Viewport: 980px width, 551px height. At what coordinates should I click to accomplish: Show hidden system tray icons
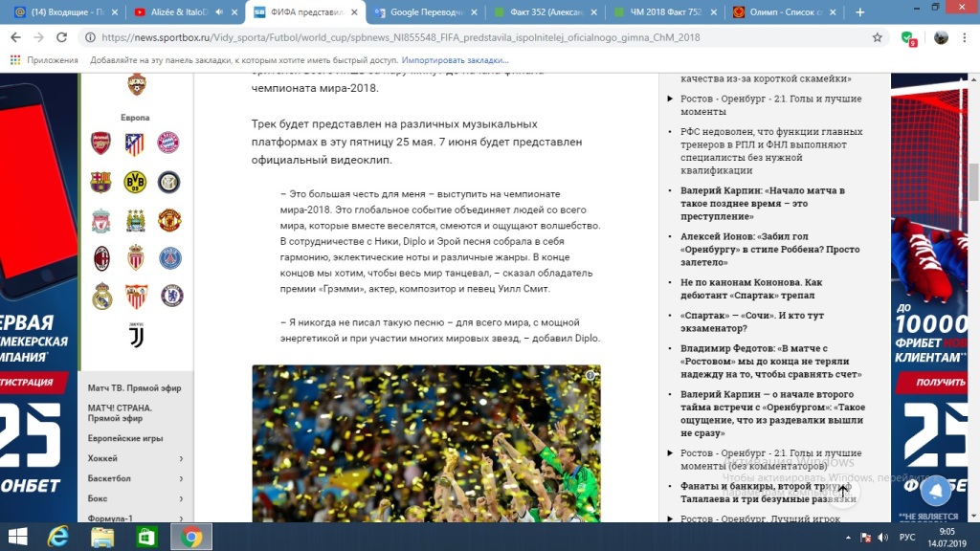(x=848, y=538)
